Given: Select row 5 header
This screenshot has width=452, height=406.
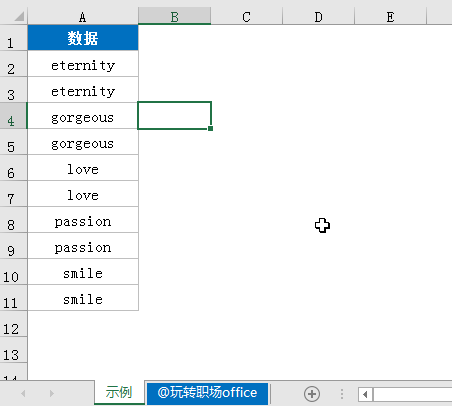Looking at the screenshot, I should 13,142.
